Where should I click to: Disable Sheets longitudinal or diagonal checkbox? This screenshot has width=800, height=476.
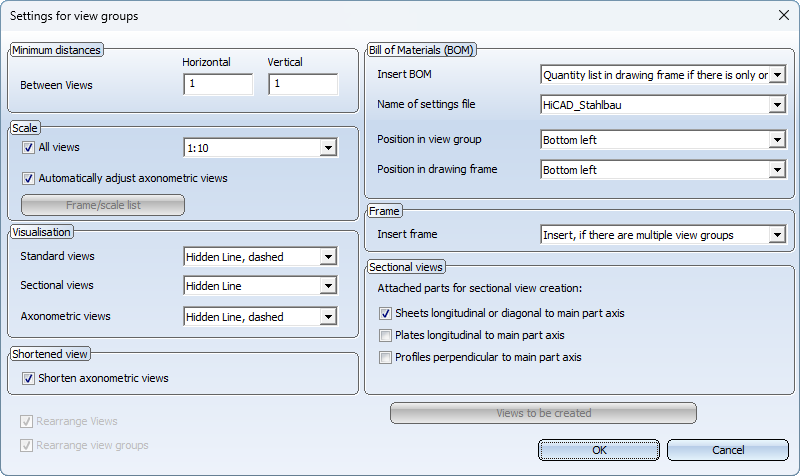click(x=385, y=313)
